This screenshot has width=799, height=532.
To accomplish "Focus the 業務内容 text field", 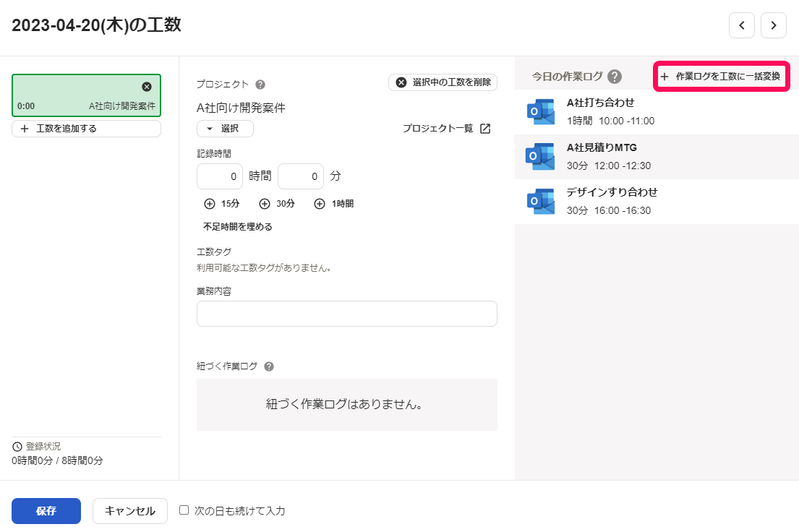I will point(347,314).
